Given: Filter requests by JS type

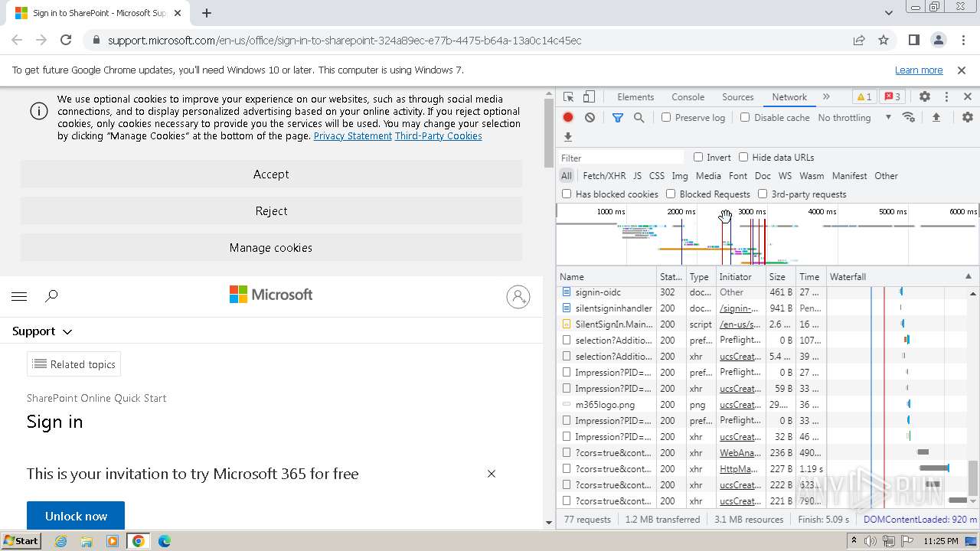Looking at the screenshot, I should click(x=637, y=175).
